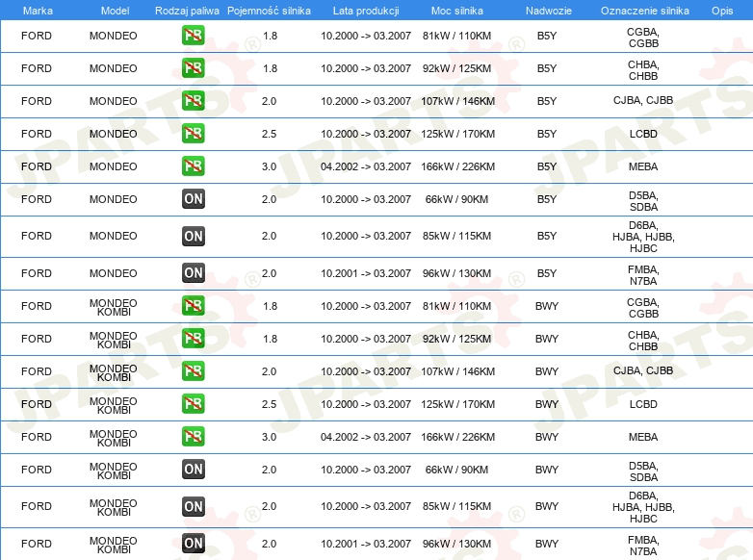Click the petrol icon for Mondeo B5Y 81kW
The width and height of the screenshot is (753, 560).
pos(193,36)
